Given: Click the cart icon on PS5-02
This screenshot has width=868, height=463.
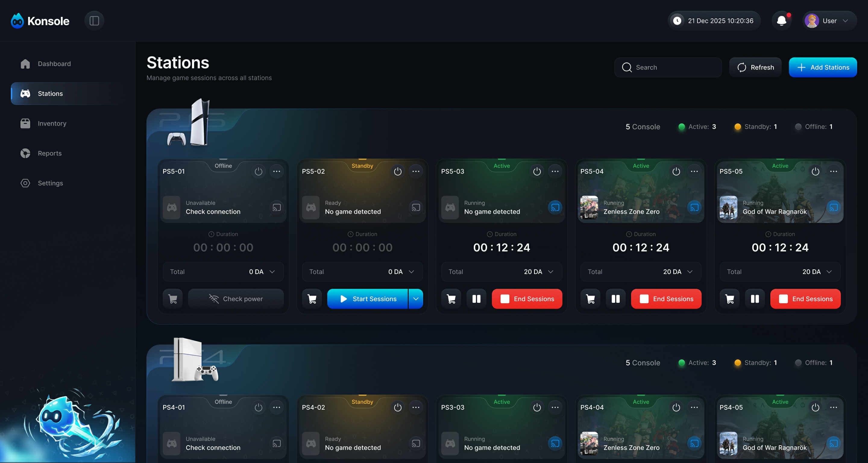Looking at the screenshot, I should click(312, 299).
